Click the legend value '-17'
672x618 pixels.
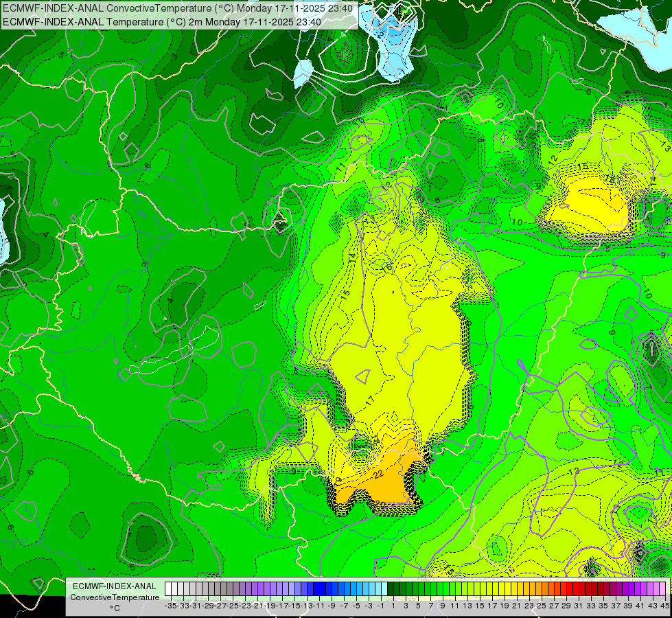[282, 606]
